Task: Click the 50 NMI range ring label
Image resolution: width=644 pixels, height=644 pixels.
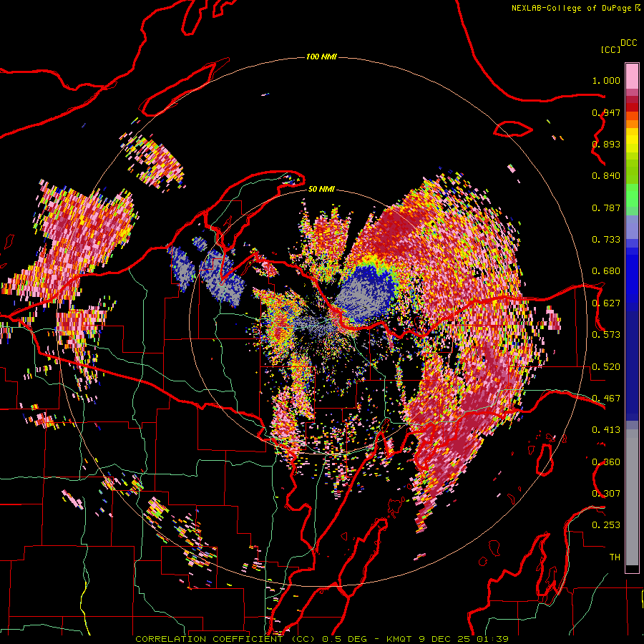Action: (x=321, y=189)
